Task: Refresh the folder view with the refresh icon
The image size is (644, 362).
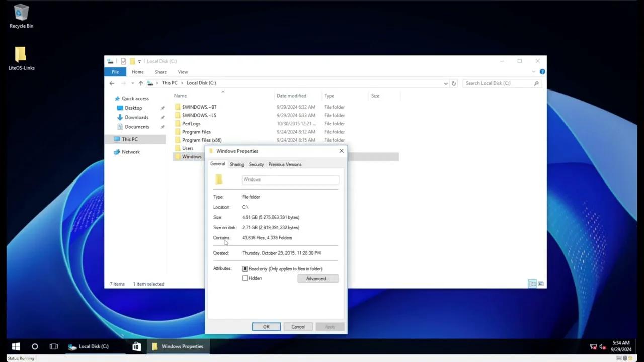Action: 453,83
